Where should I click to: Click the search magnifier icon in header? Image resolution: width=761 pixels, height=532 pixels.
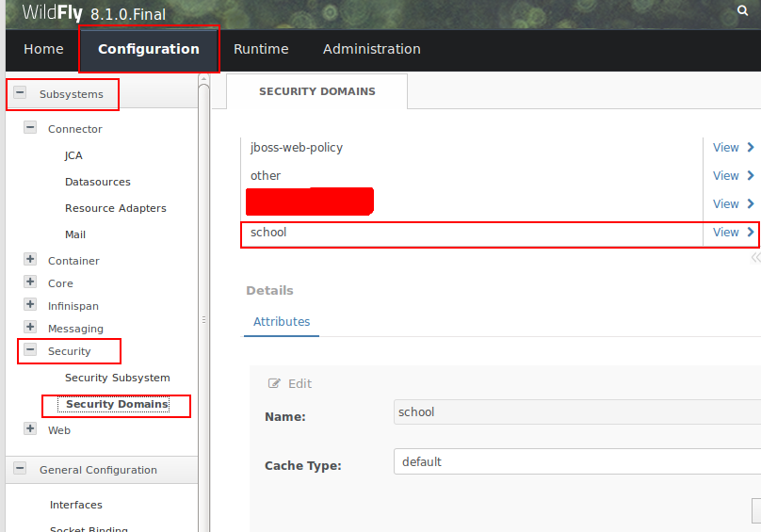742,10
